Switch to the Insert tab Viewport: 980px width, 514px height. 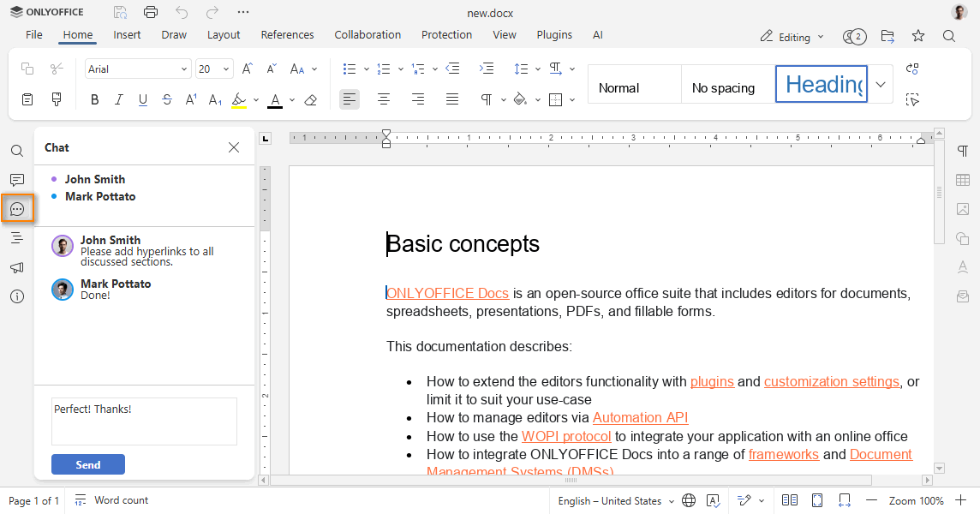pyautogui.click(x=127, y=35)
